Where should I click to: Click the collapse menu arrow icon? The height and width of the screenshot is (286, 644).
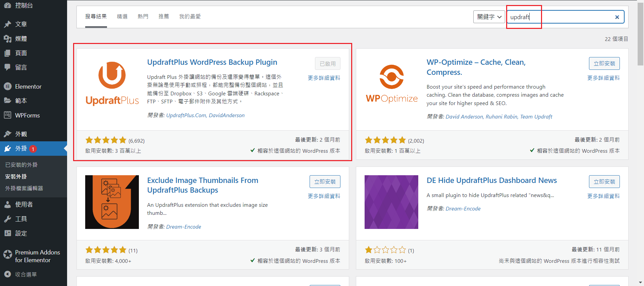pos(7,274)
